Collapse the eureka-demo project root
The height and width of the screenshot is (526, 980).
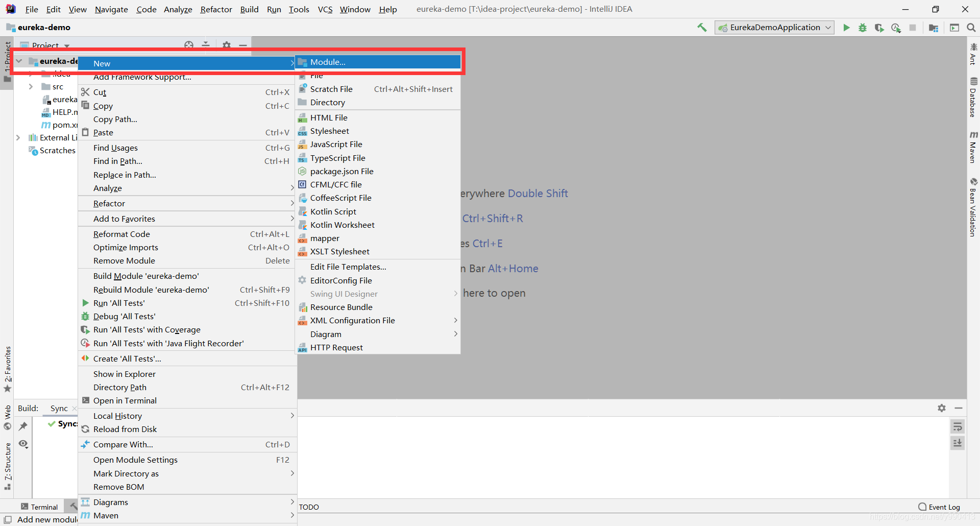[x=19, y=61]
